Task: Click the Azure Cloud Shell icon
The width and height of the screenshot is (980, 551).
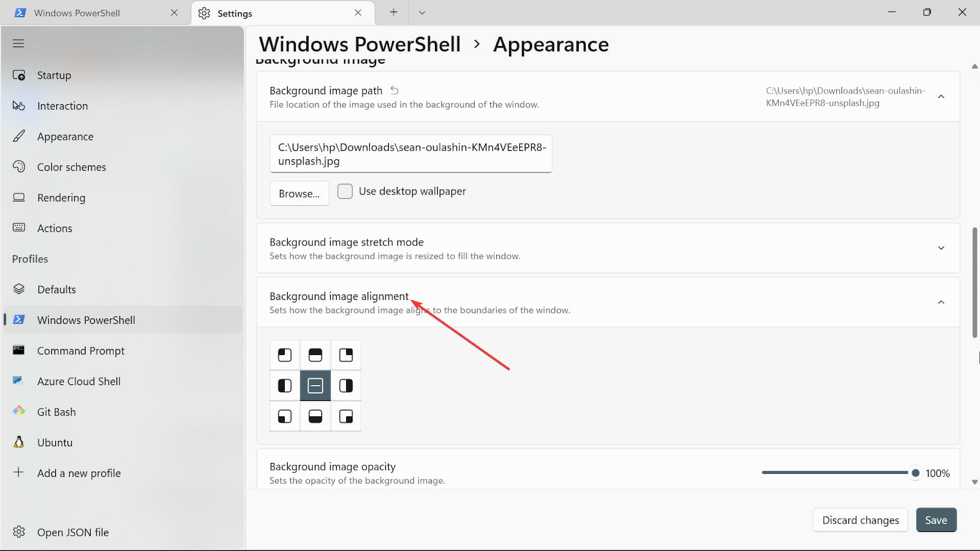Action: coord(18,381)
